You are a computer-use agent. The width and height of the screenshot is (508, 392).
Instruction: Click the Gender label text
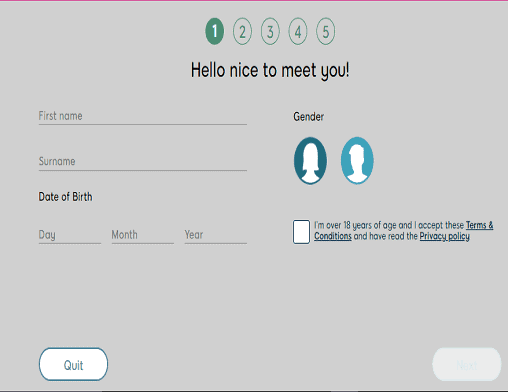(x=309, y=117)
